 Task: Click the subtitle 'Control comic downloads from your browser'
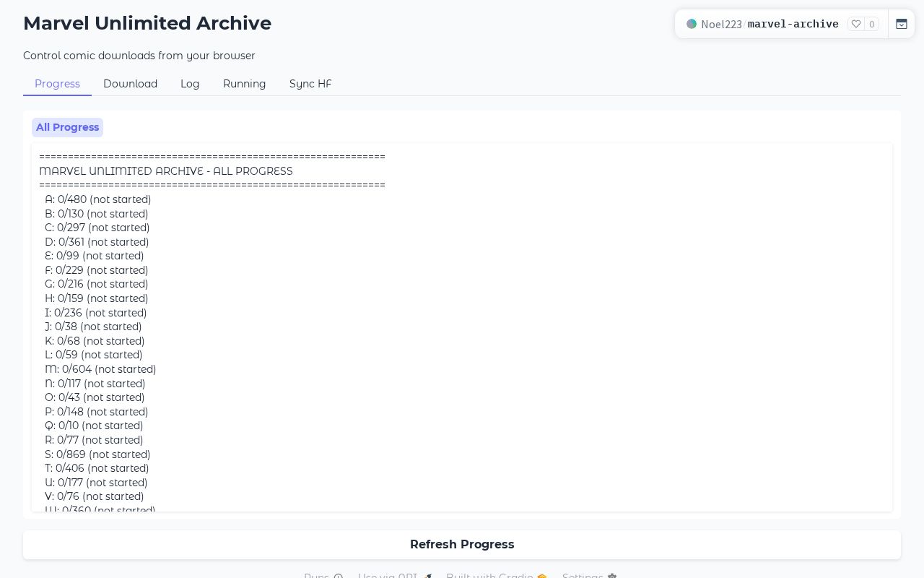pyautogui.click(x=139, y=56)
